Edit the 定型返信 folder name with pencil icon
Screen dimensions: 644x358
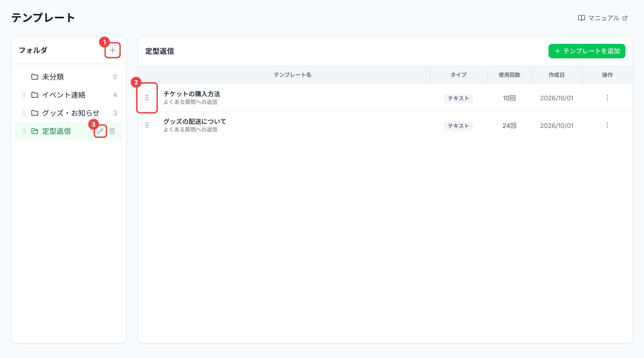[100, 131]
